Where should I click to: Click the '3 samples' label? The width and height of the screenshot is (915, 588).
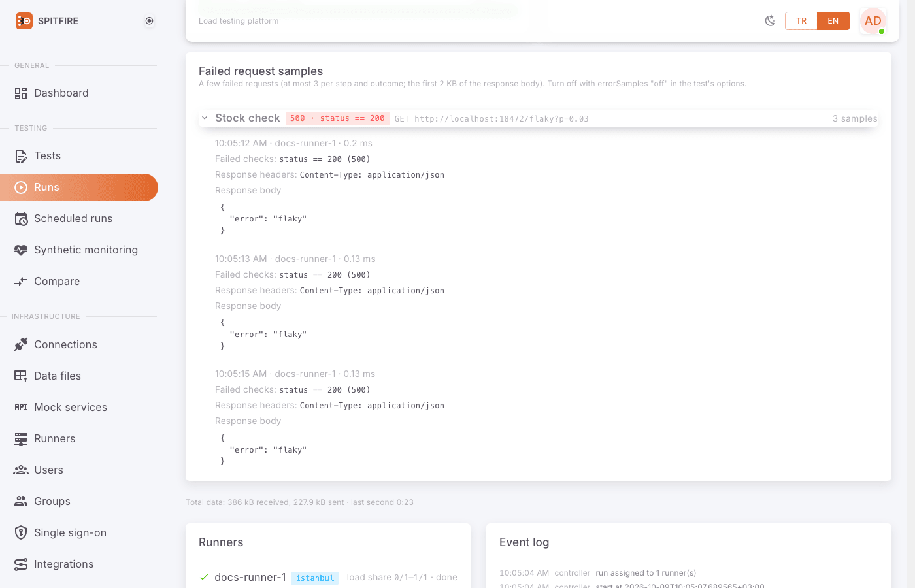(x=855, y=118)
